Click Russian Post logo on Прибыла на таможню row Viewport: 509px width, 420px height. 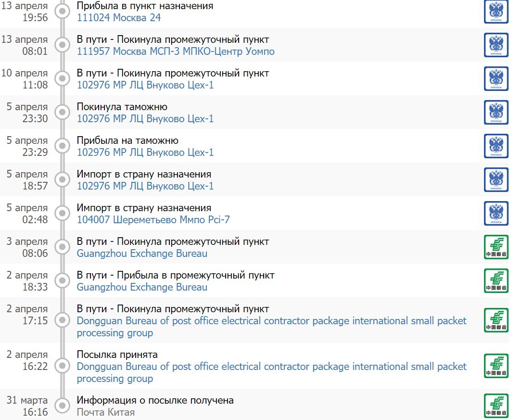pyautogui.click(x=496, y=146)
